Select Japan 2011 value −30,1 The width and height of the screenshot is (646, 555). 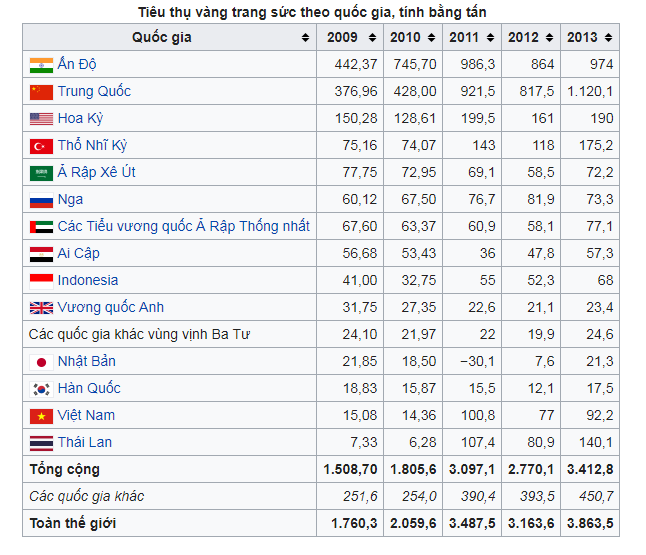(x=477, y=361)
